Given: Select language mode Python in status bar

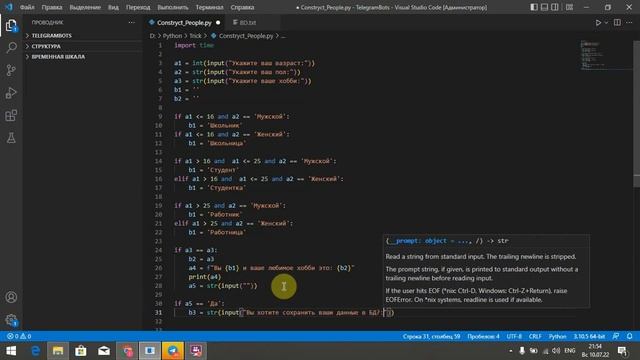Looking at the screenshot, I should [x=557, y=336].
